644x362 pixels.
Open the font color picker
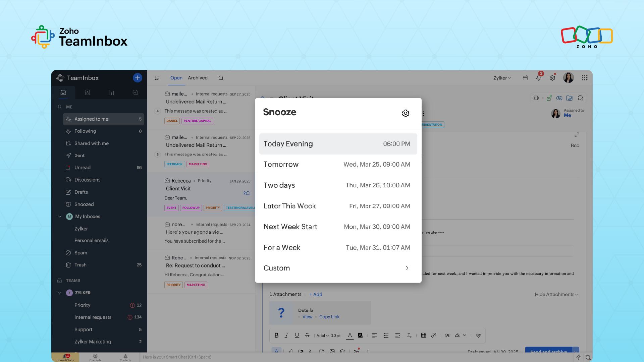[x=350, y=335]
